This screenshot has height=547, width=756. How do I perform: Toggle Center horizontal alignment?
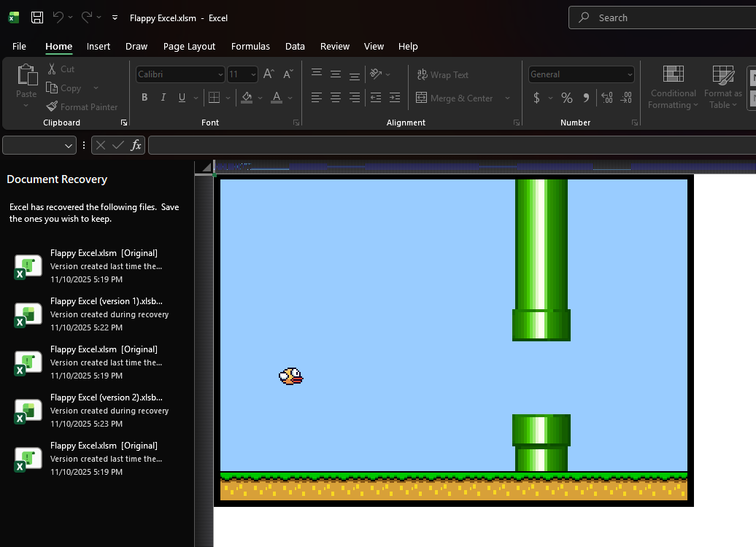point(336,97)
